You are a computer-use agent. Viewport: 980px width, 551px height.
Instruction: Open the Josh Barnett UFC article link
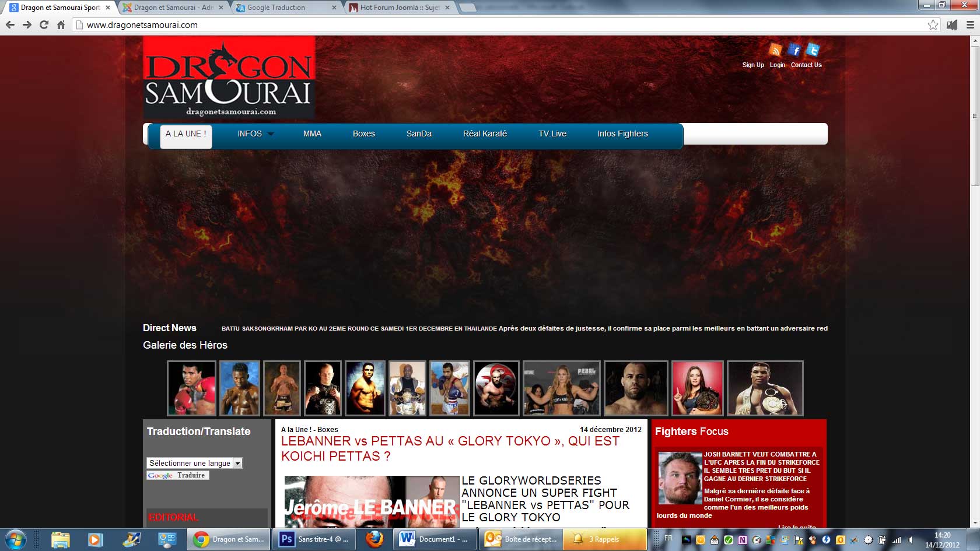click(761, 466)
